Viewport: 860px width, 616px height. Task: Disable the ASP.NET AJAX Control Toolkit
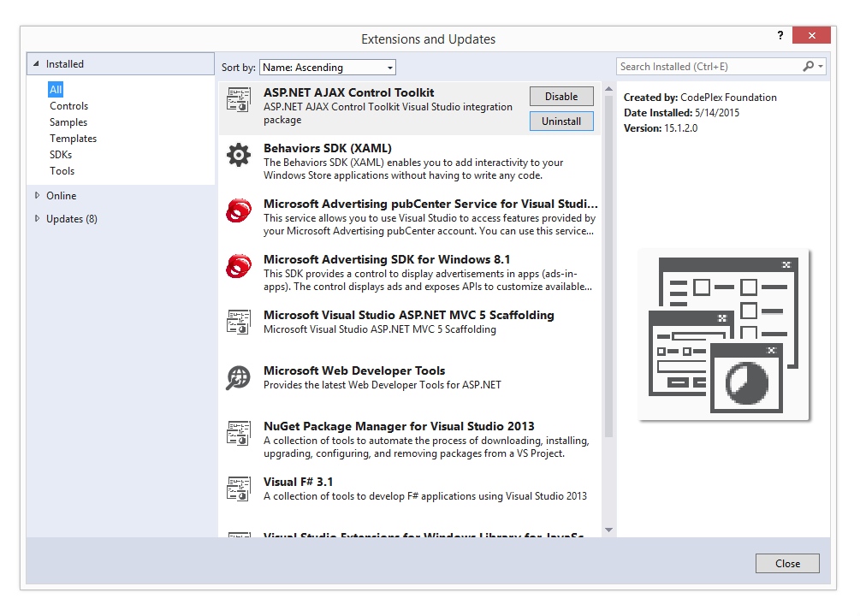coord(561,97)
